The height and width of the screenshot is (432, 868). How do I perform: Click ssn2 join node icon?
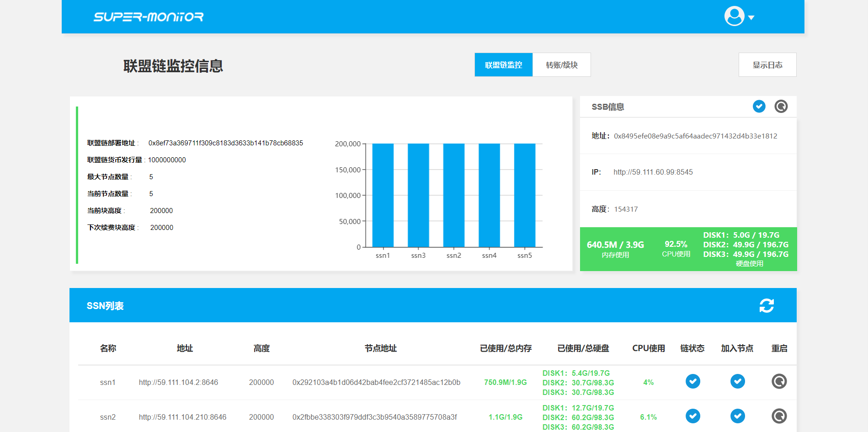(x=737, y=416)
